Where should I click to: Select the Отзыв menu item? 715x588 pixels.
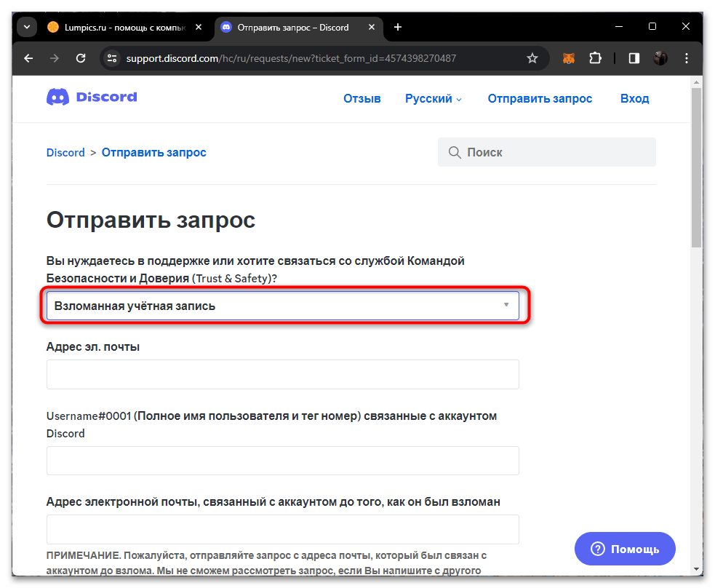(x=362, y=98)
